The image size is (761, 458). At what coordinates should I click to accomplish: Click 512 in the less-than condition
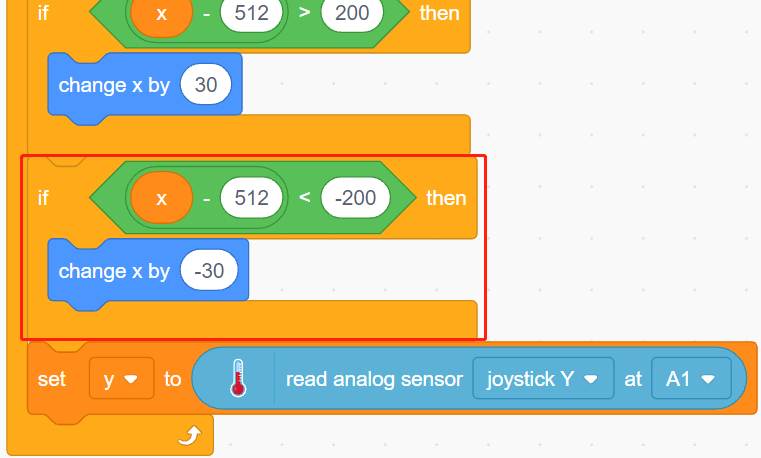tap(251, 197)
